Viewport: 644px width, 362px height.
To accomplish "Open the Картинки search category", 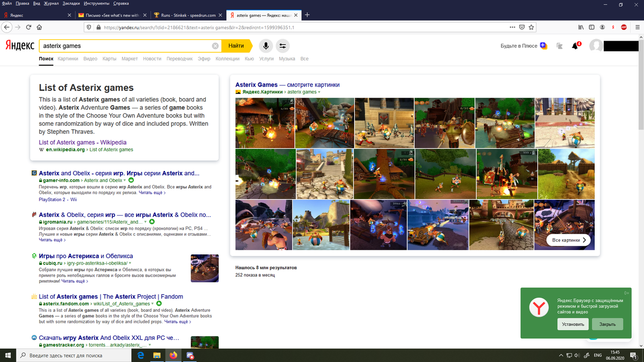I will tap(68, 59).
